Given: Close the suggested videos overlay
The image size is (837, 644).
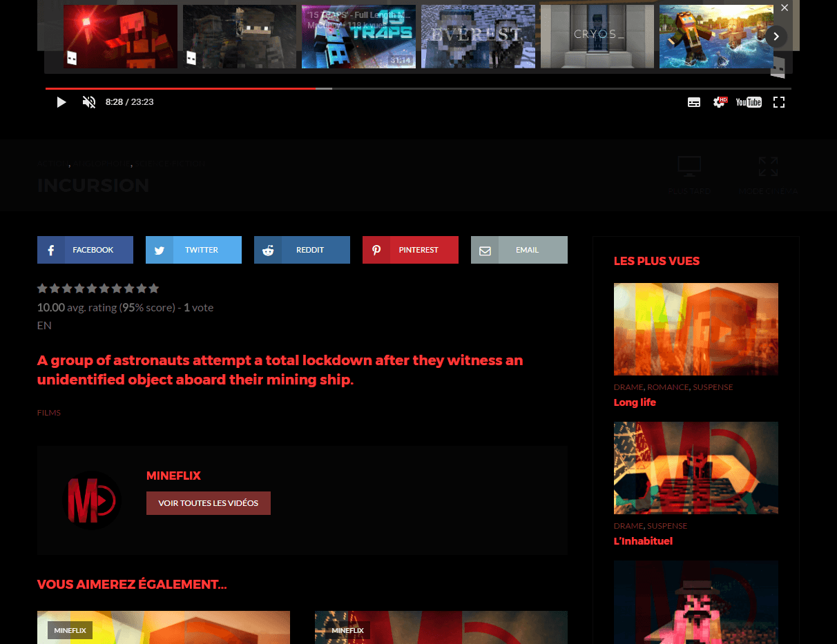Looking at the screenshot, I should point(785,8).
